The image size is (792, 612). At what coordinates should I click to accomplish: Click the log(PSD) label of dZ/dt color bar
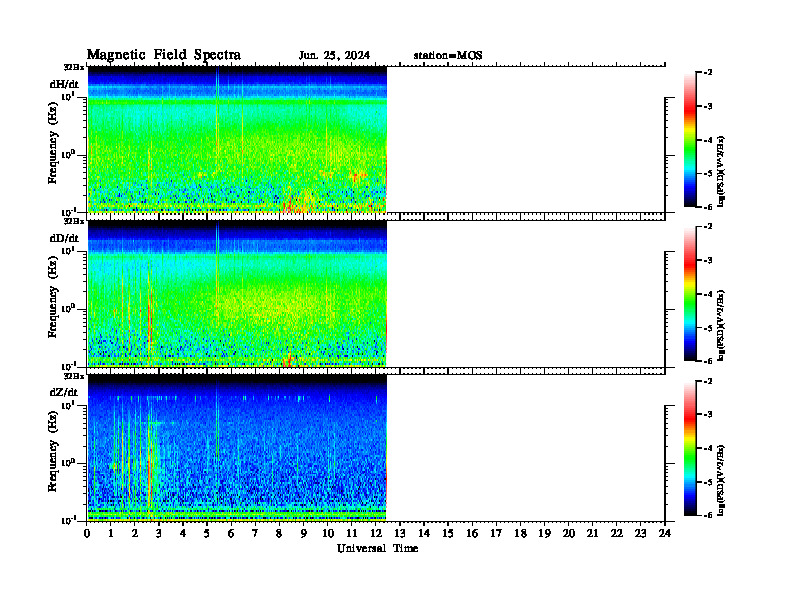click(721, 480)
